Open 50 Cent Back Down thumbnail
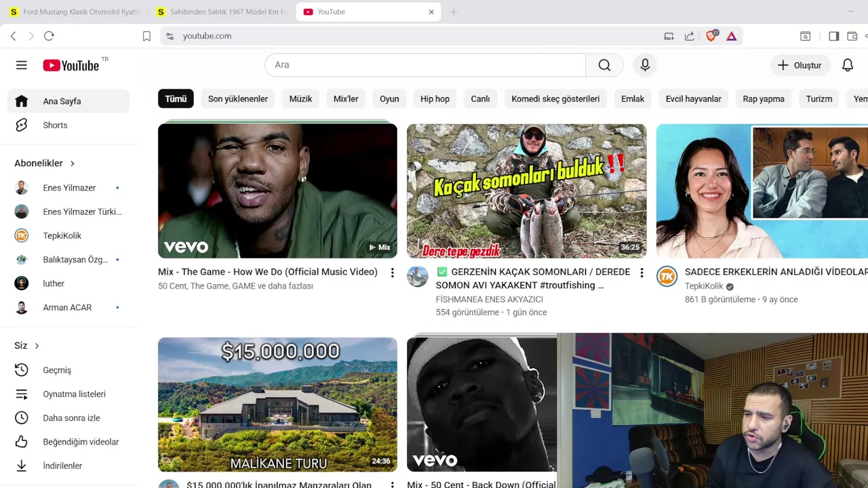The width and height of the screenshot is (868, 488). click(481, 405)
